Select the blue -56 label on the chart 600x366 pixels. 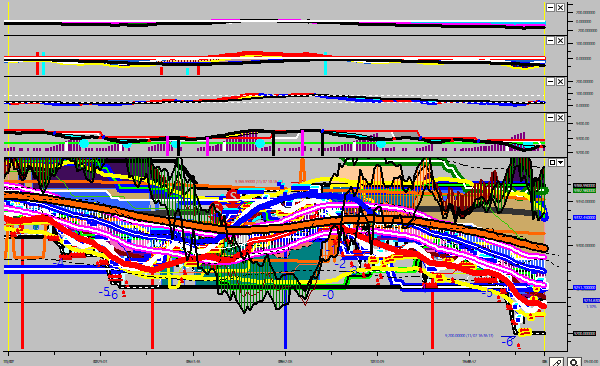pyautogui.click(x=108, y=293)
